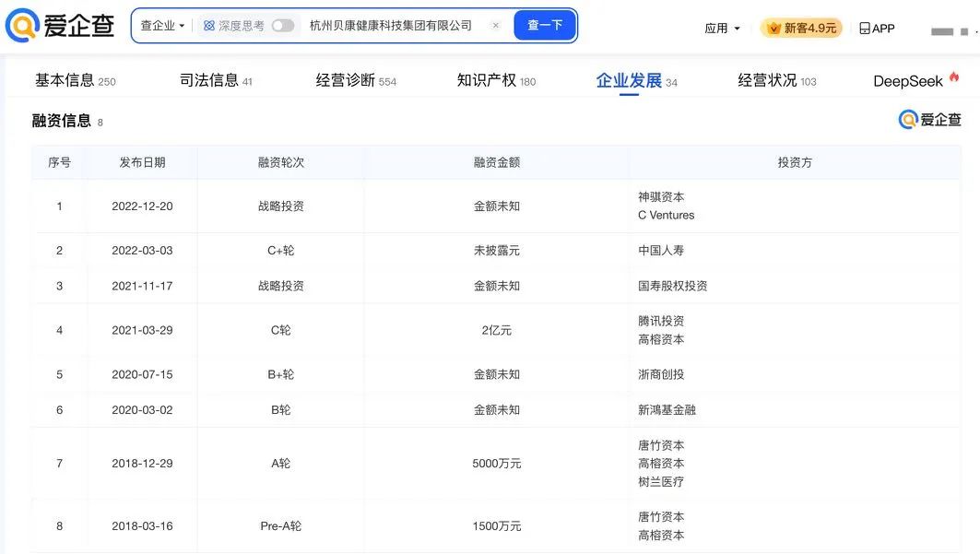Open the 查企业 search type dropdown
Screen dimensions: 980x554
[162, 26]
